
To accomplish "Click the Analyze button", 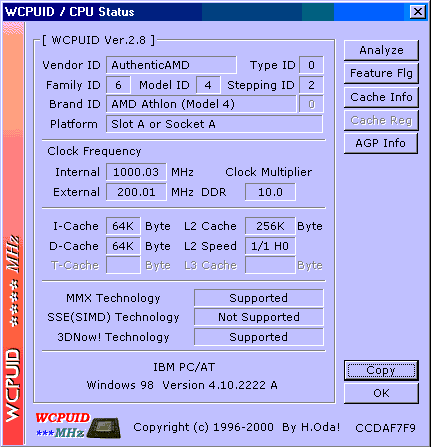I will point(381,50).
